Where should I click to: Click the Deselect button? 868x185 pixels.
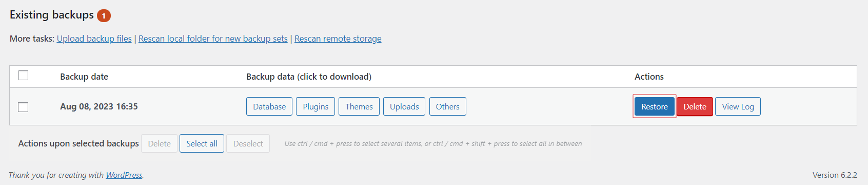point(248,143)
